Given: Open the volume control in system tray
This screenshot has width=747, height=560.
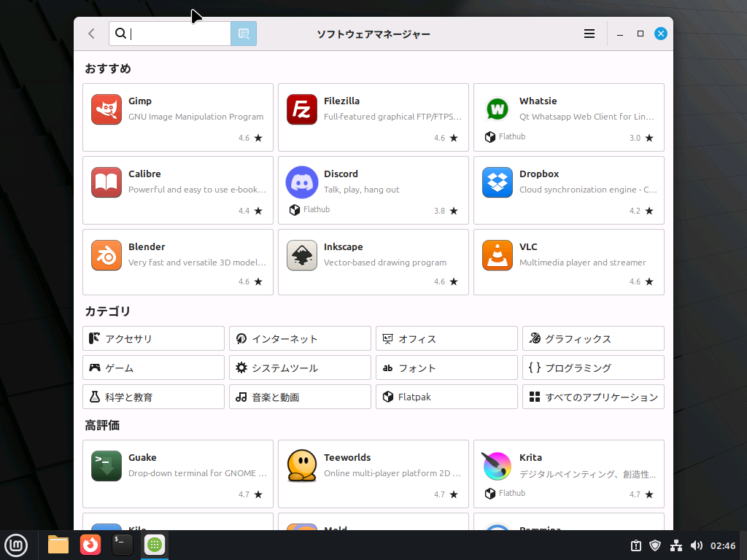Looking at the screenshot, I should click(x=697, y=545).
